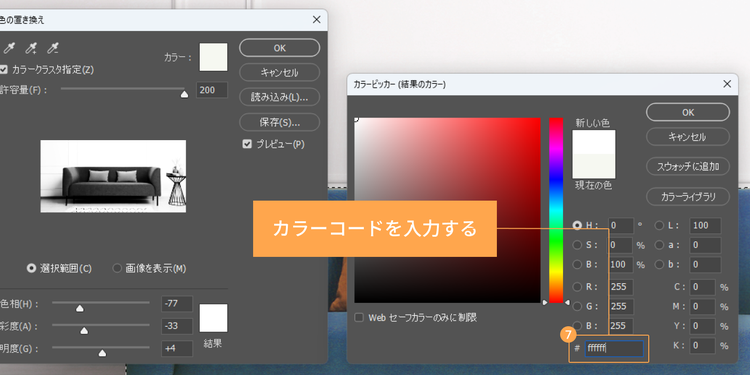
Task: Click the G value field
Action: tap(620, 307)
